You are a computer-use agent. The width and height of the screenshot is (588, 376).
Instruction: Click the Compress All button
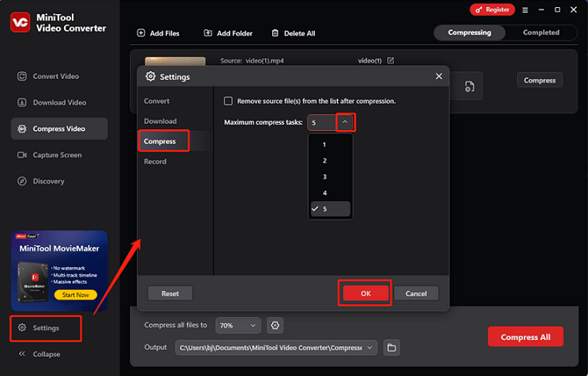(526, 337)
